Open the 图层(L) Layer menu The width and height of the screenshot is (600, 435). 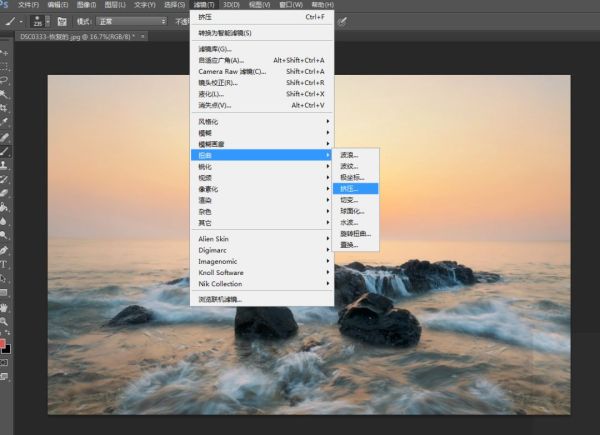click(x=115, y=5)
